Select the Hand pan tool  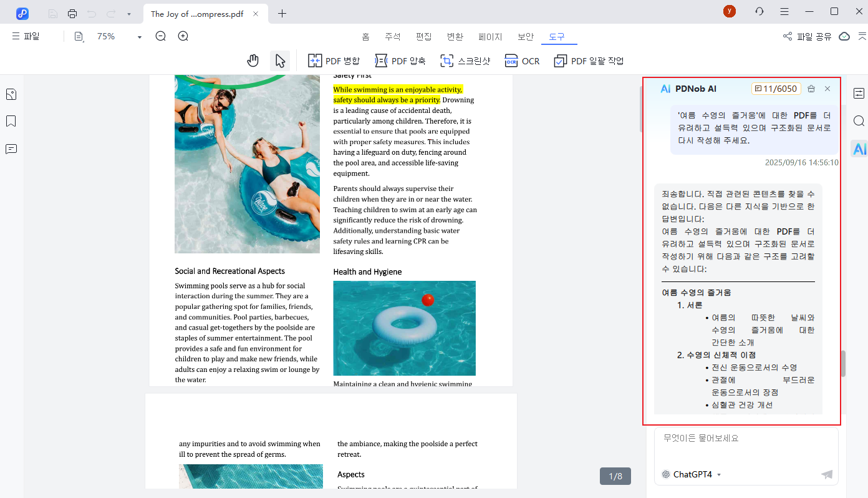tap(253, 61)
